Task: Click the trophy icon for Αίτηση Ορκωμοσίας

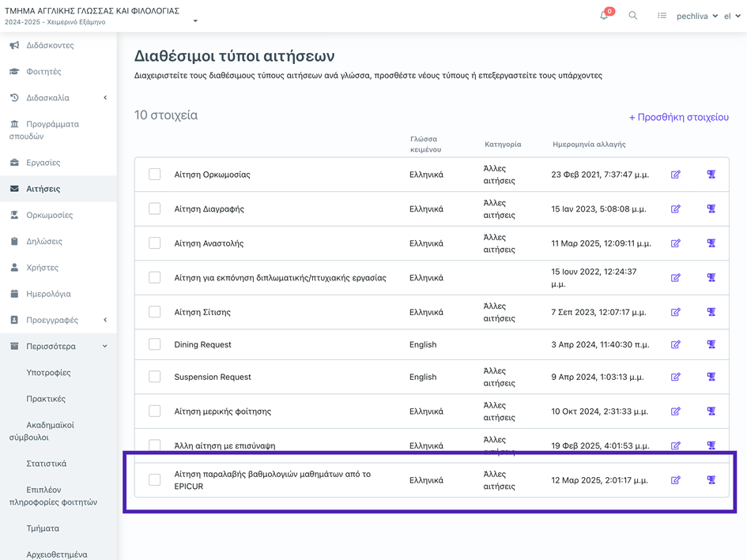Action: click(x=711, y=175)
